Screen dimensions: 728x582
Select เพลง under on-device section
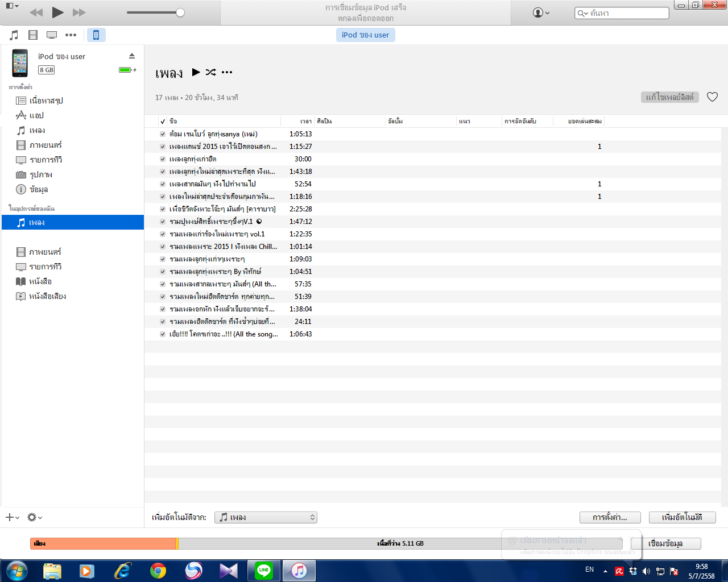[73, 222]
